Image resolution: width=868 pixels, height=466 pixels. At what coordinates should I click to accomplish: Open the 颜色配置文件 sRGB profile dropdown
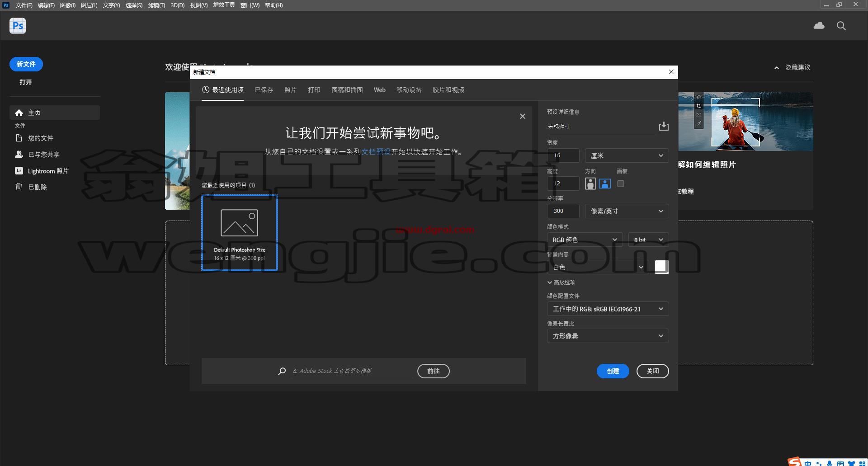pyautogui.click(x=608, y=309)
